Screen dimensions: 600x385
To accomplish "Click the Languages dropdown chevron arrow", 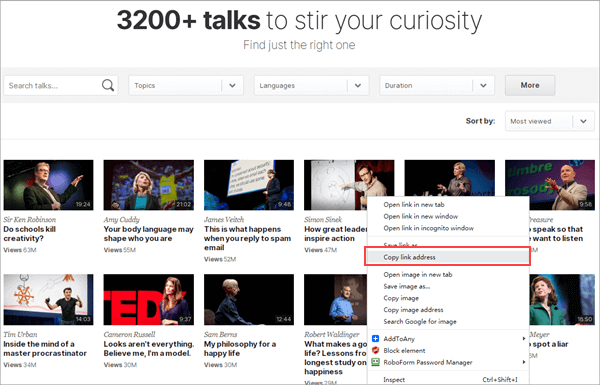I will (358, 85).
